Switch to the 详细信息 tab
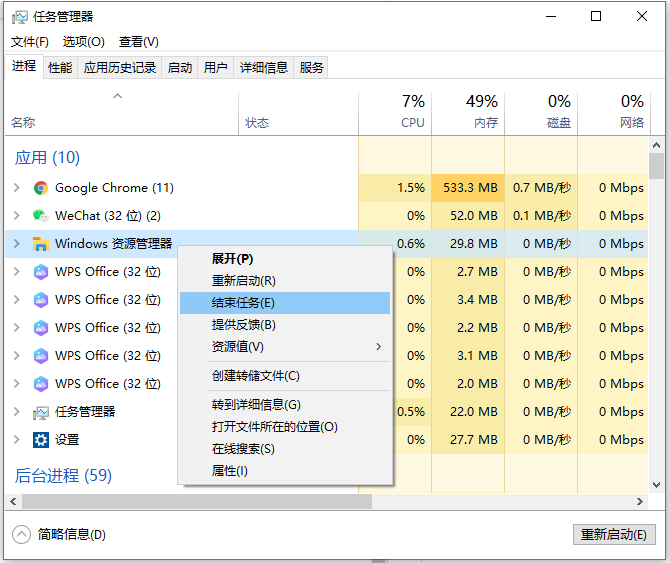Viewport: 670px width, 563px height. (264, 68)
